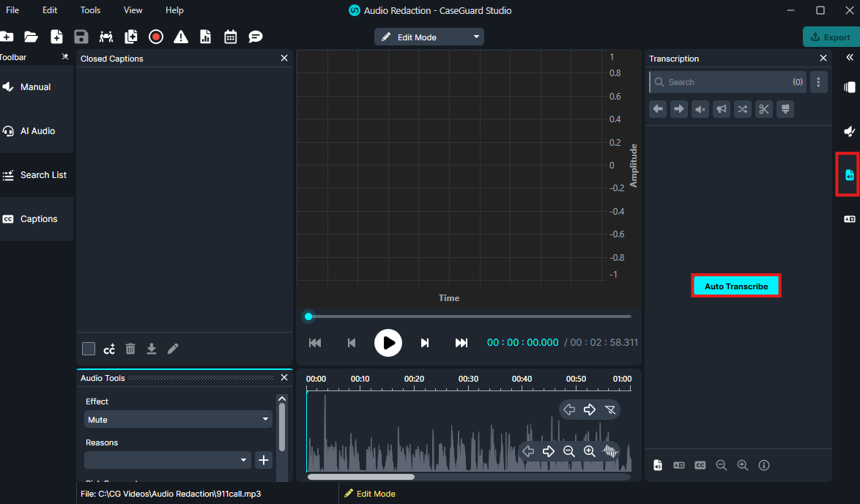
Task: Open the Edit Mode dropdown
Action: tap(429, 37)
